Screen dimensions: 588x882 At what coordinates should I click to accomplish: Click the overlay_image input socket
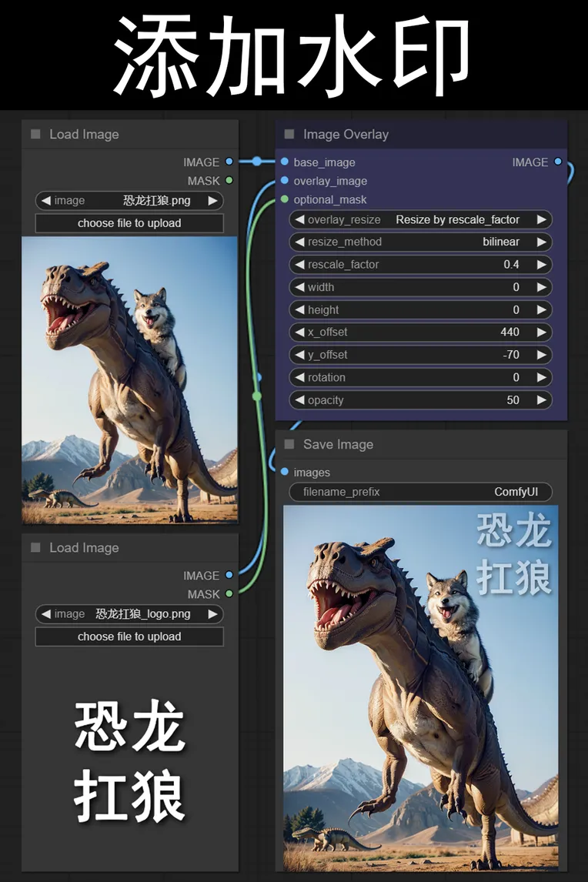point(285,181)
